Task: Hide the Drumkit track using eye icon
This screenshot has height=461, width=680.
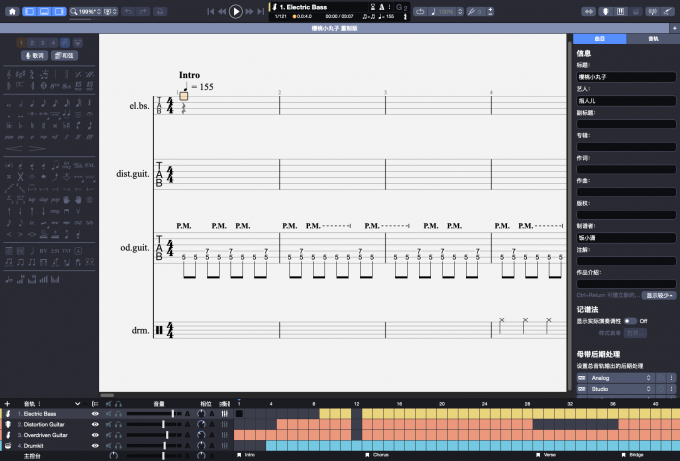Action: tap(96, 445)
